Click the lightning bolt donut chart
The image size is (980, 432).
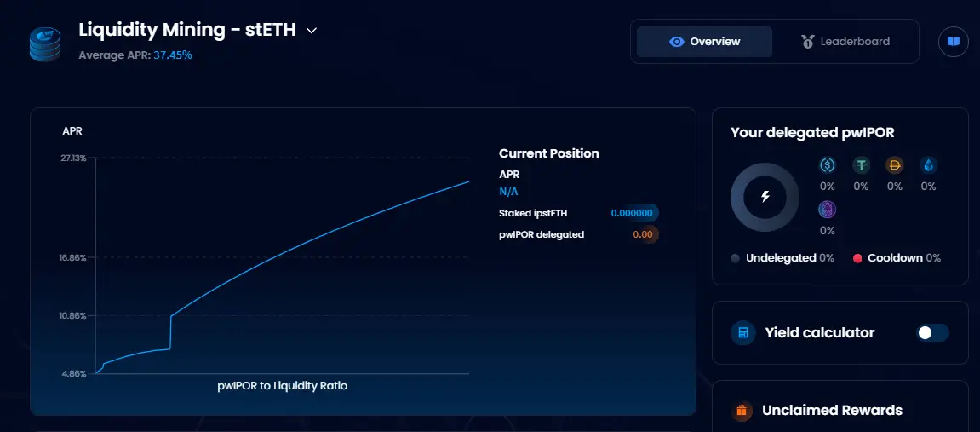coord(765,197)
